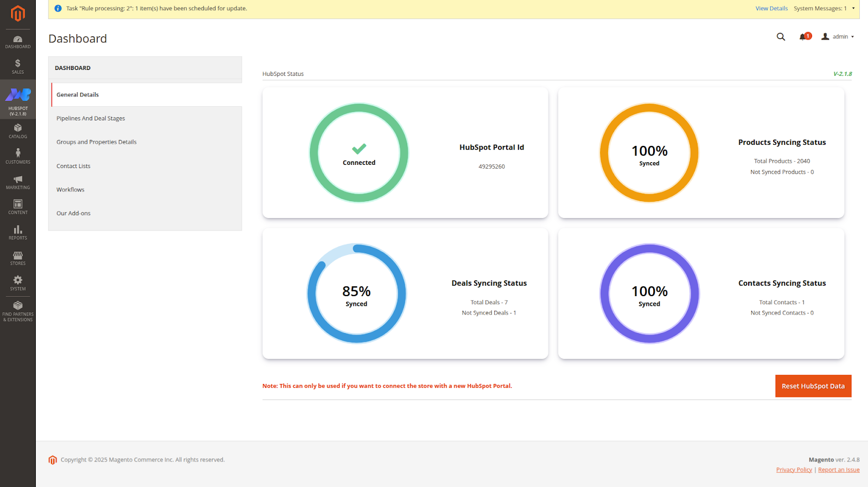868x487 pixels.
Task: Open the Privacy Policy link
Action: pos(794,470)
